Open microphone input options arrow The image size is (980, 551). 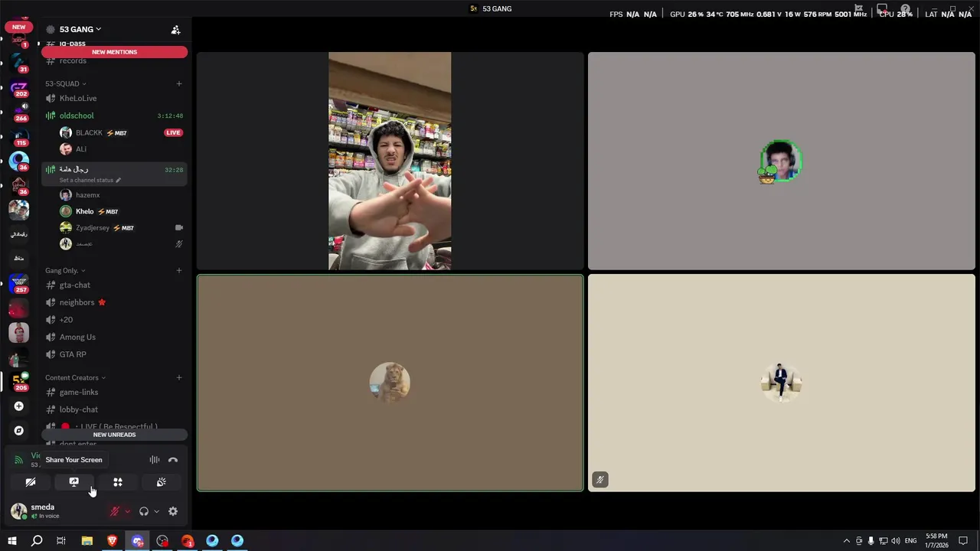pyautogui.click(x=127, y=511)
